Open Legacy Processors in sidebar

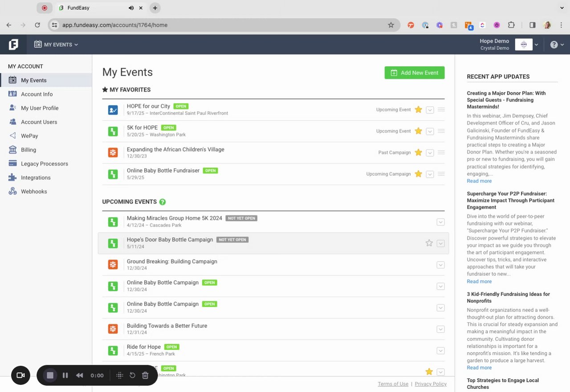click(x=46, y=164)
